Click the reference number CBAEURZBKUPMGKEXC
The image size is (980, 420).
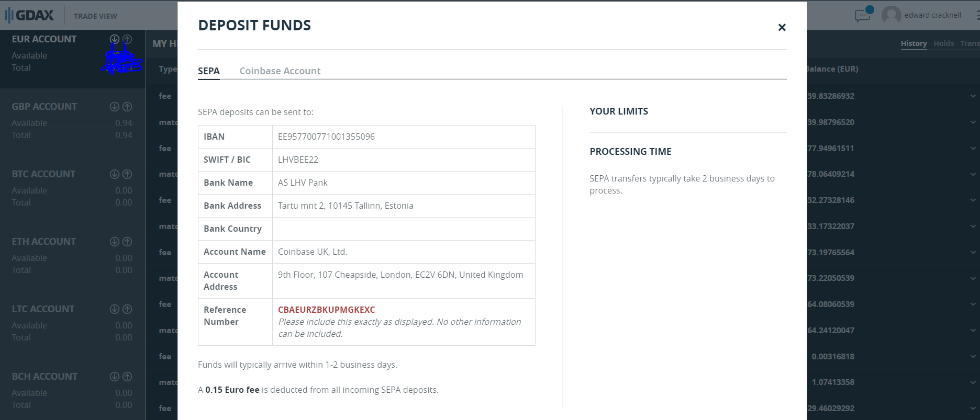tap(326, 310)
